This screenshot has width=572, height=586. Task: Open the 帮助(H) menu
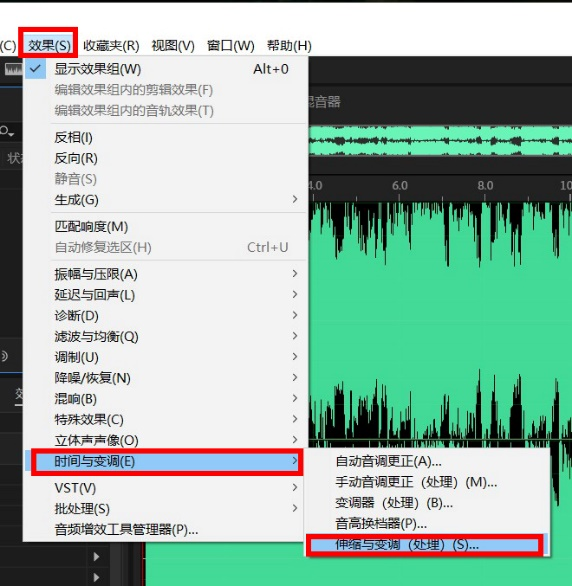pos(289,46)
